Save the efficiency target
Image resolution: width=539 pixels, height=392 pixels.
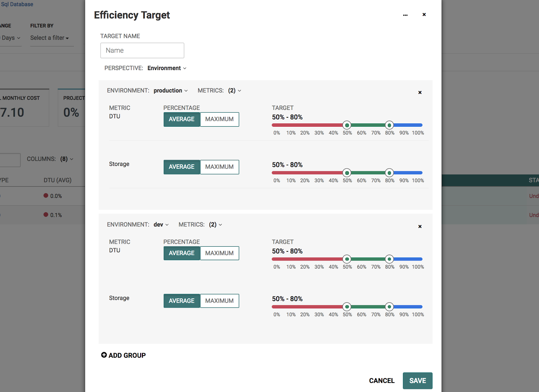coord(418,381)
